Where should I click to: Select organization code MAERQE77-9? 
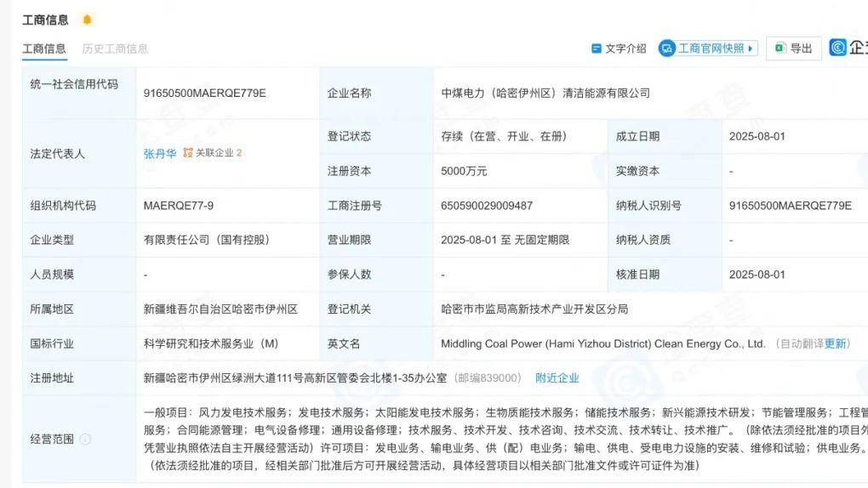point(178,206)
